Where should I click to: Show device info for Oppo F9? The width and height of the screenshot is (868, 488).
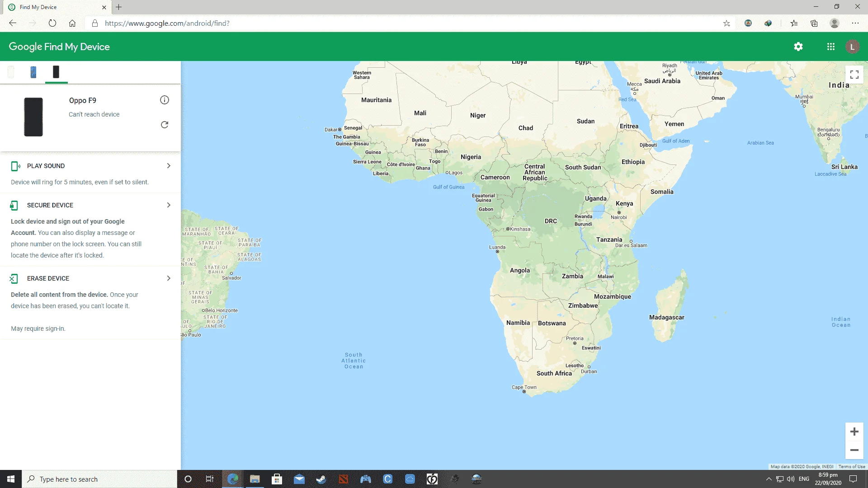pos(165,100)
